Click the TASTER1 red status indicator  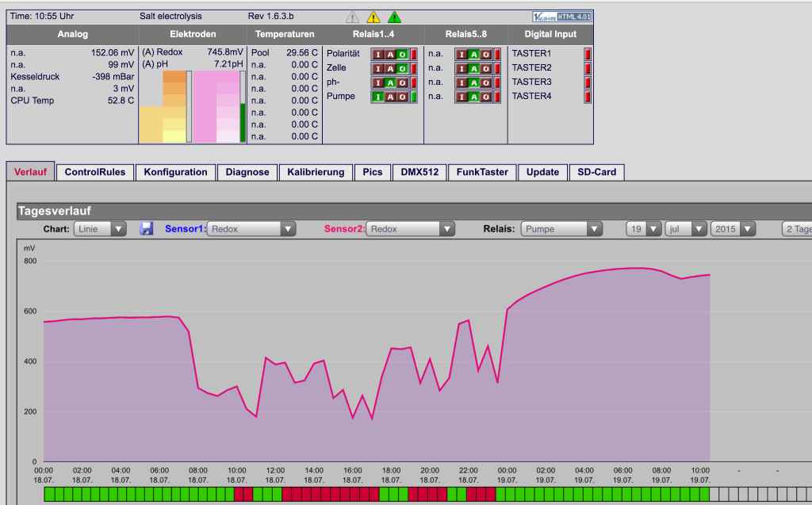[588, 53]
